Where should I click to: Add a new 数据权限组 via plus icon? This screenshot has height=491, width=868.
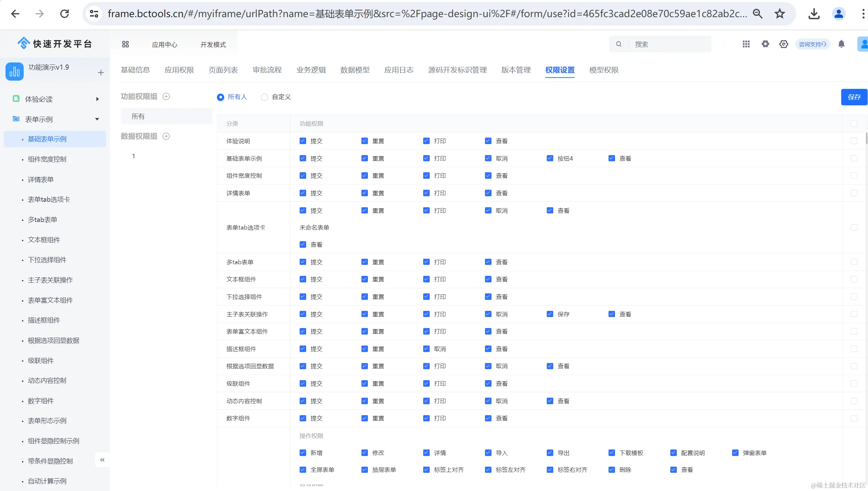[166, 136]
